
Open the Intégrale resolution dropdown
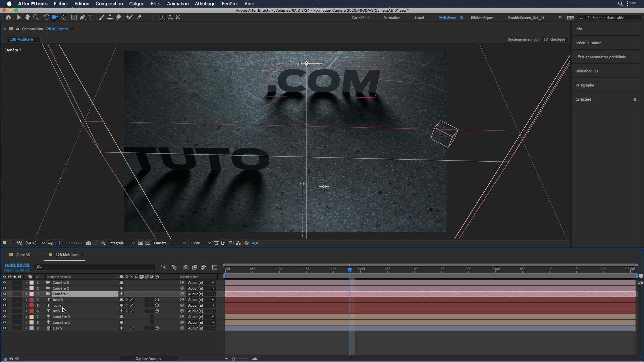pos(122,243)
